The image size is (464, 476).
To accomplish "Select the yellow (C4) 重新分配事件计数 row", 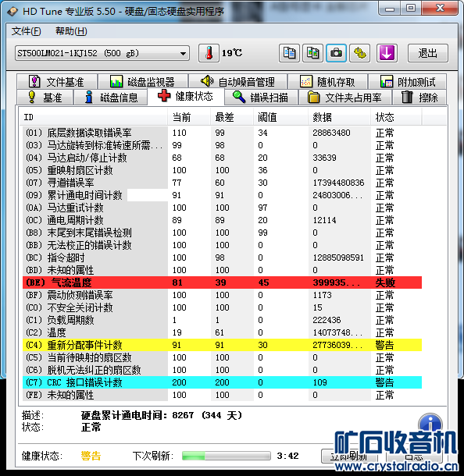I will (x=222, y=345).
